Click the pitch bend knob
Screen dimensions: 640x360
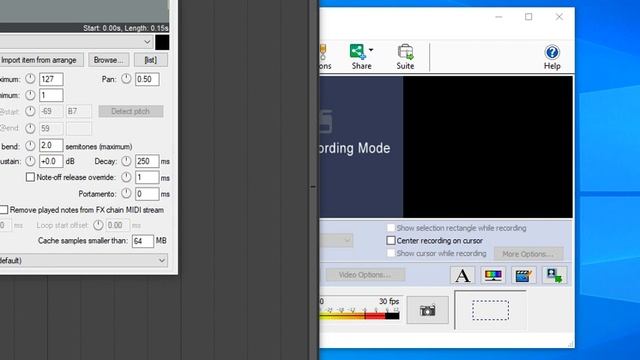coord(30,145)
